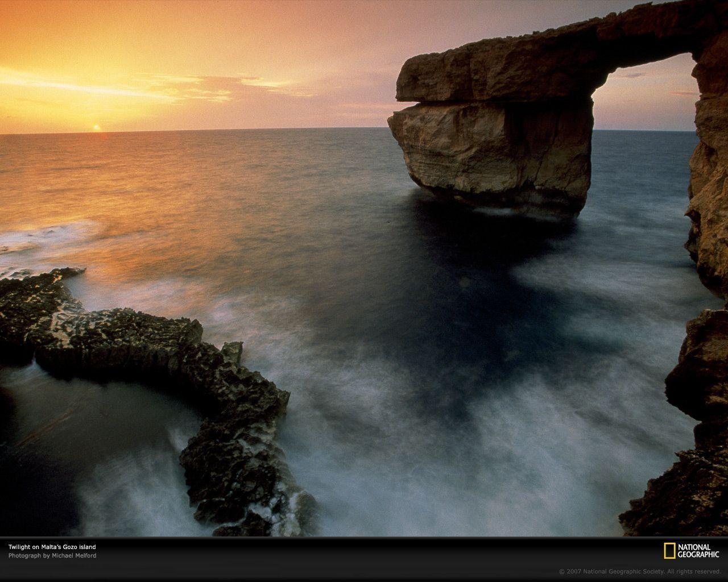Click the setting sun on the horizon
Screen dimensions: 728x582
[x=97, y=126]
